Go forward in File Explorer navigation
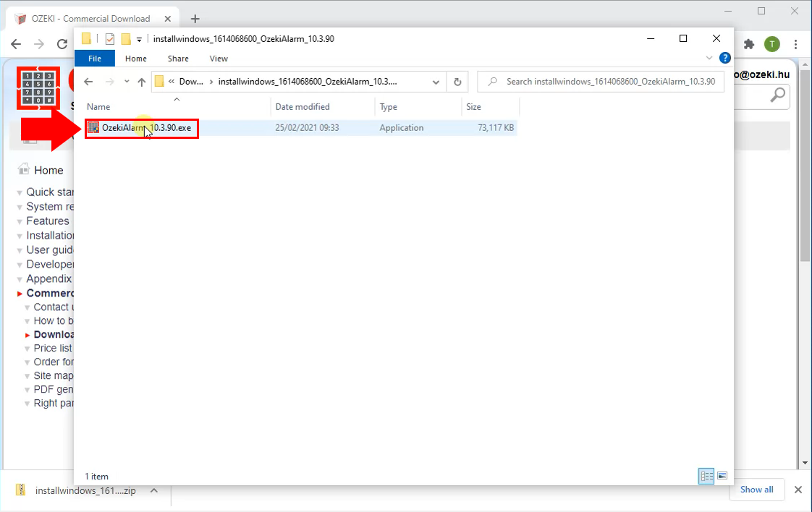Screen dimensions: 812x512 (x=109, y=82)
